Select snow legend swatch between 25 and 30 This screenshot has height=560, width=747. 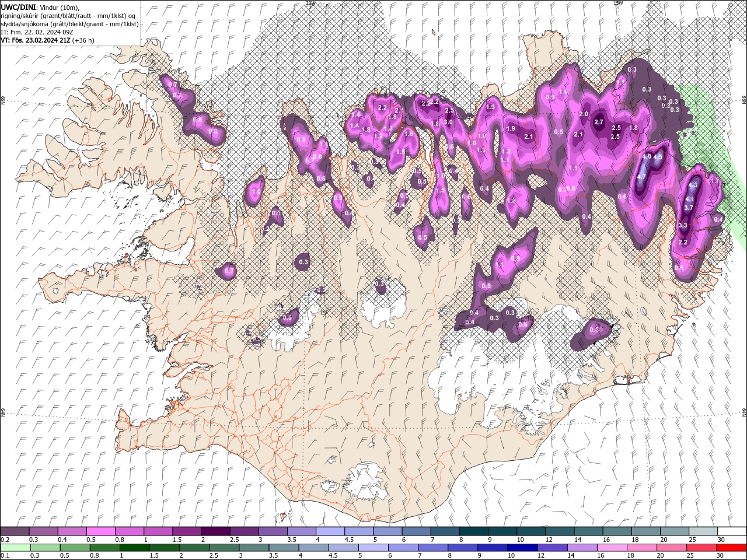[x=703, y=531]
